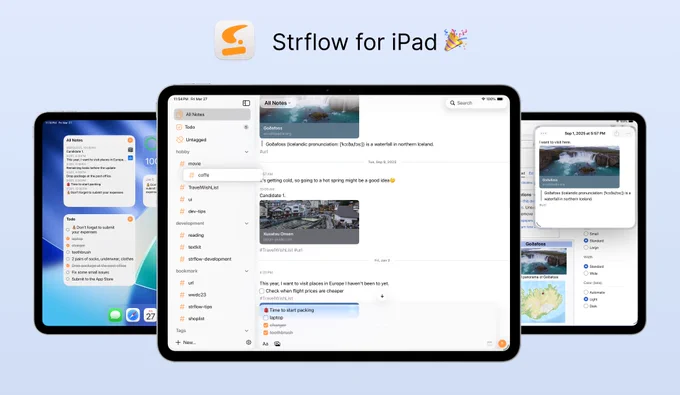The width and height of the screenshot is (680, 395).
Task: Open the All Notes title dropdown
Action: click(277, 103)
